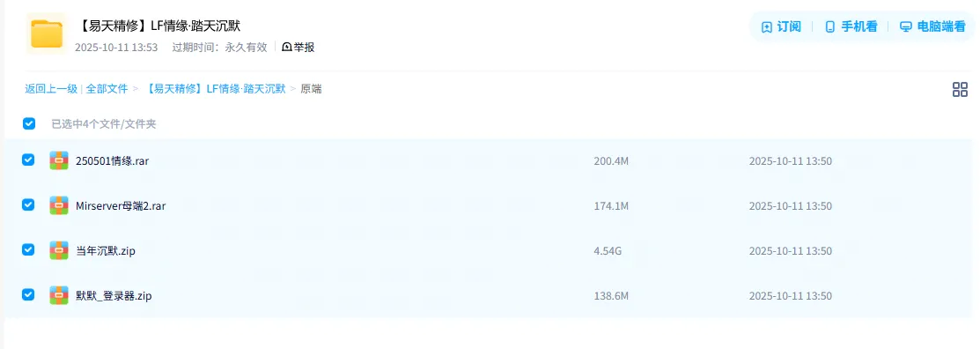The image size is (980, 349).
Task: Open 手机看 mobile viewing option
Action: [851, 27]
